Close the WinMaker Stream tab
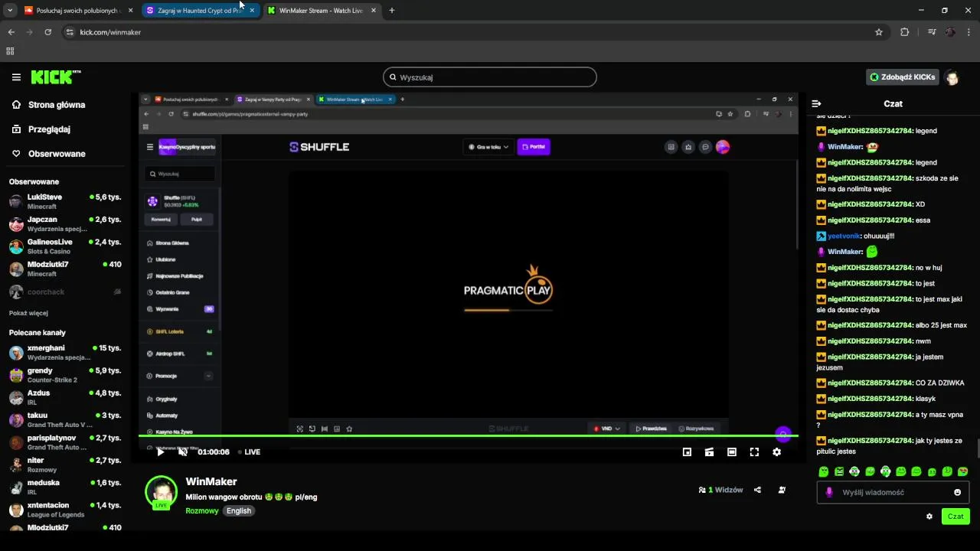Screen dimensions: 980x551 374,11
